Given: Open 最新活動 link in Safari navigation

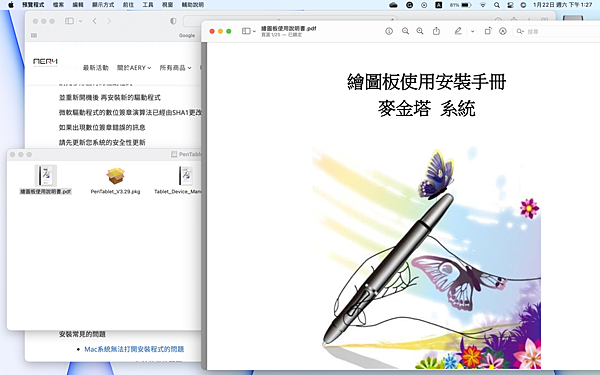Looking at the screenshot, I should pyautogui.click(x=96, y=68).
